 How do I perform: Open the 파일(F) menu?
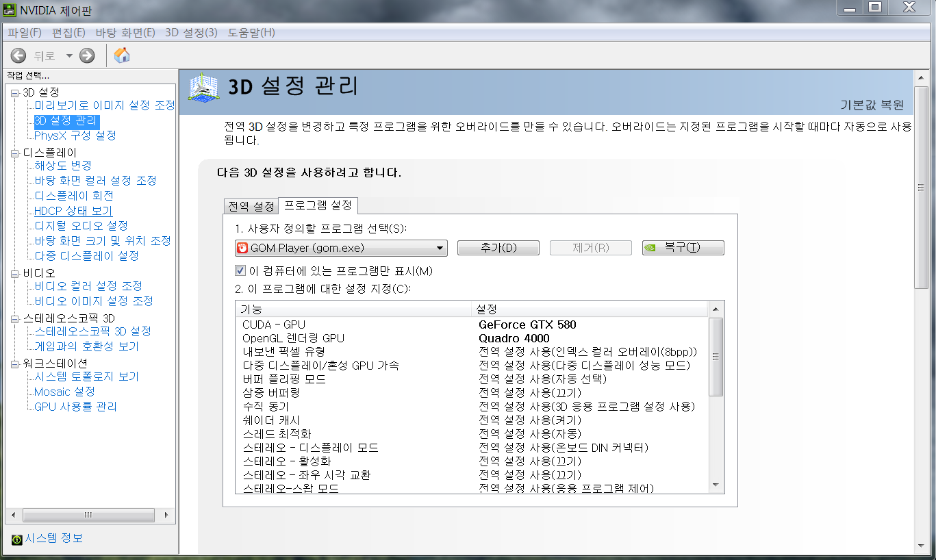(x=25, y=33)
